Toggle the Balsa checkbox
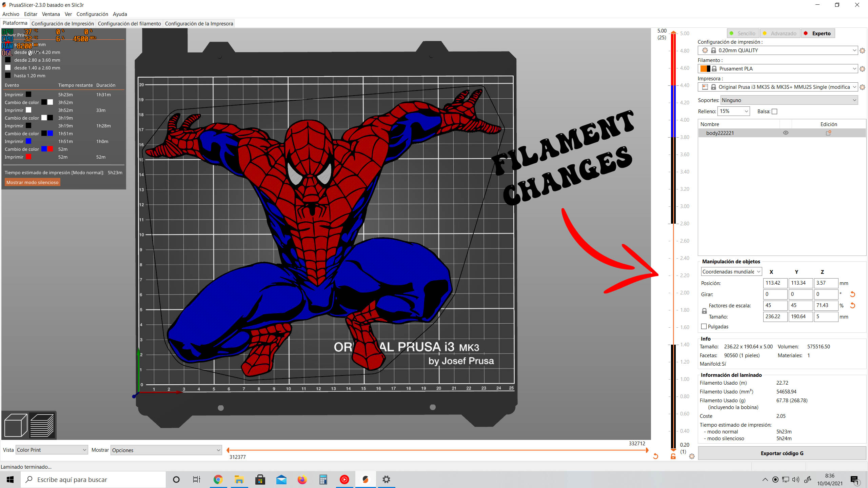 point(774,111)
